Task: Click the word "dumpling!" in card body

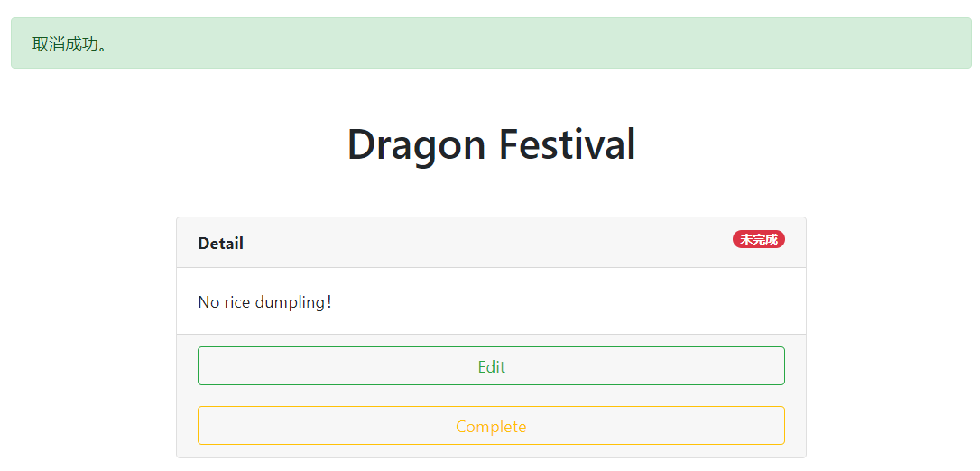Action: [x=294, y=301]
